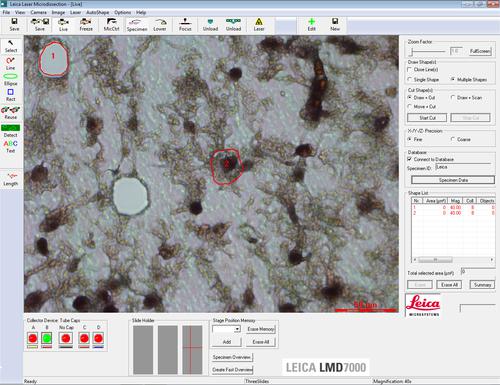
Task: Choose the Select arrow tool
Action: tap(11, 46)
